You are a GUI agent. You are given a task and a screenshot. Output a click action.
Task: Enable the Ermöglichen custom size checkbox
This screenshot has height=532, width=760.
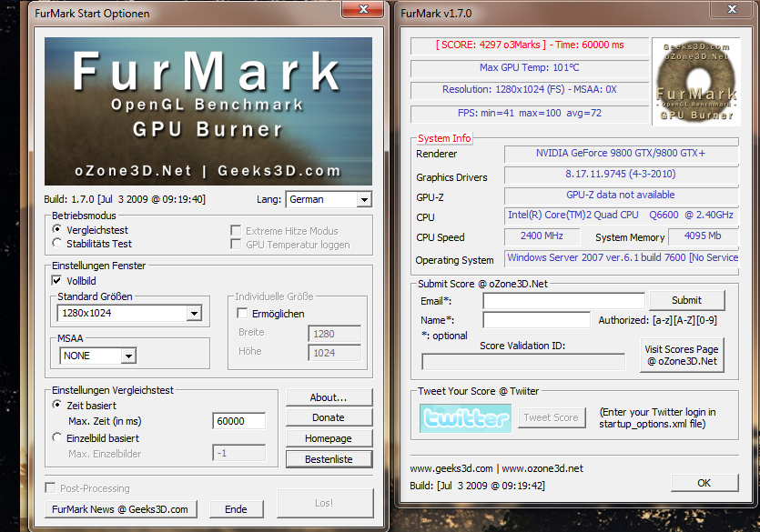pos(242,313)
